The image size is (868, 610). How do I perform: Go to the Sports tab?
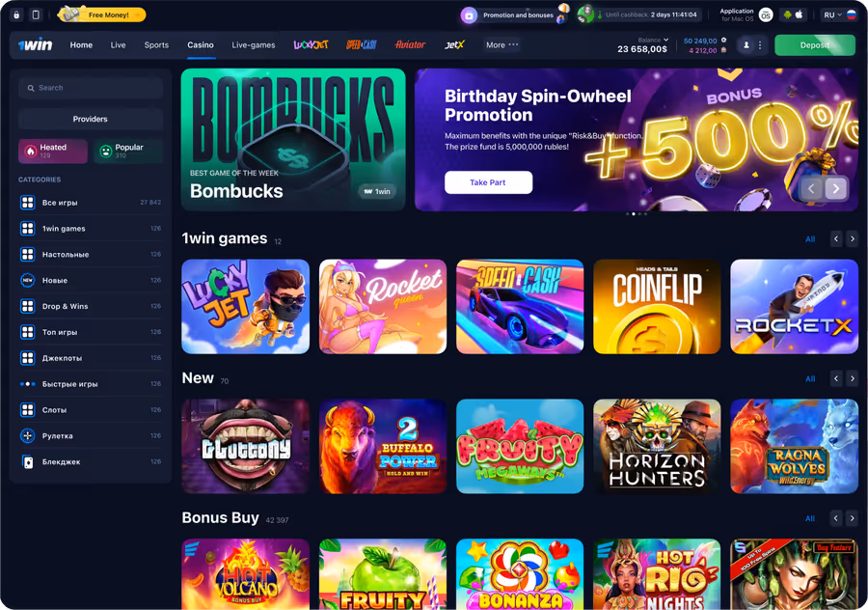tap(156, 44)
